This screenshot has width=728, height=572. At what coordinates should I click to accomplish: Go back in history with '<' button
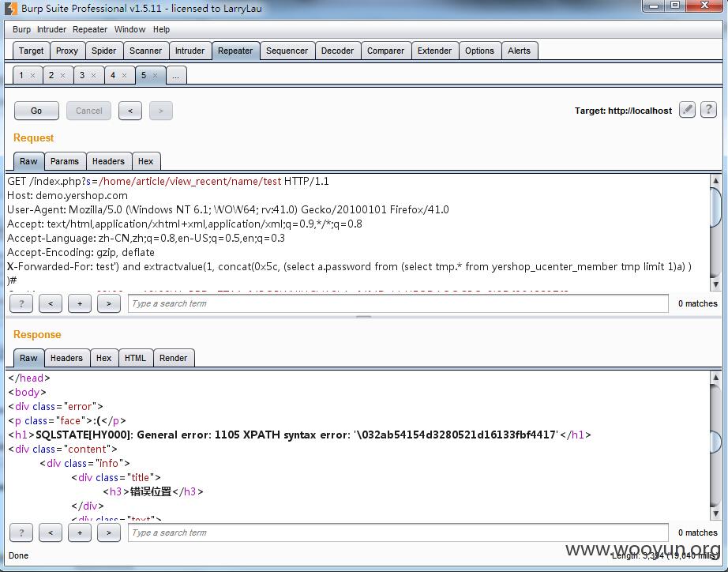point(130,111)
